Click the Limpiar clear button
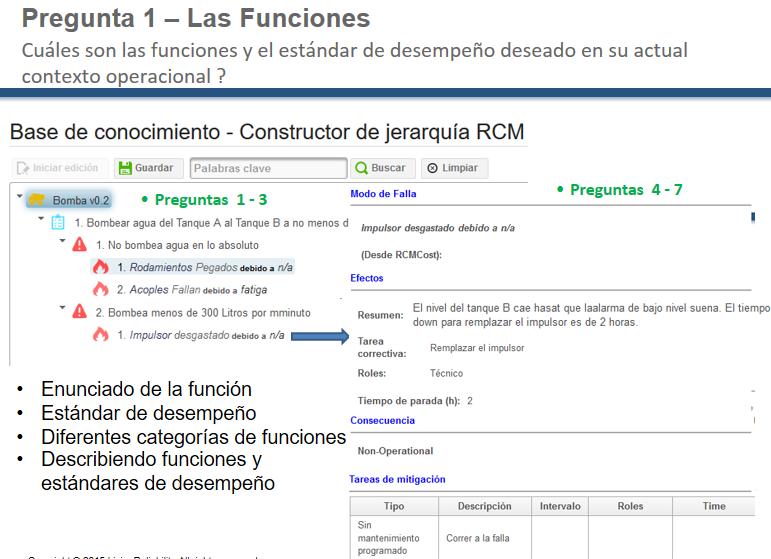 click(x=452, y=168)
